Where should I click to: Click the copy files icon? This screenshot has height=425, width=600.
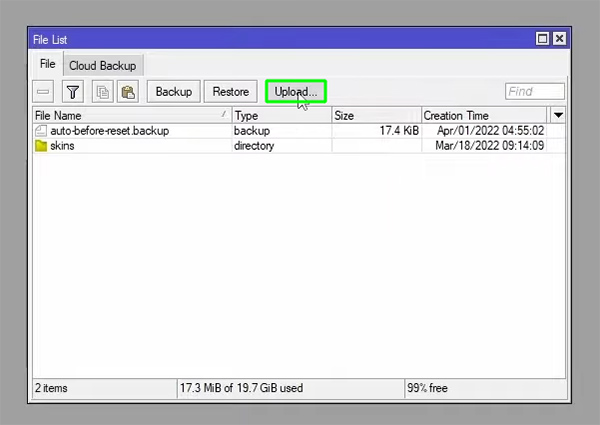pos(102,92)
